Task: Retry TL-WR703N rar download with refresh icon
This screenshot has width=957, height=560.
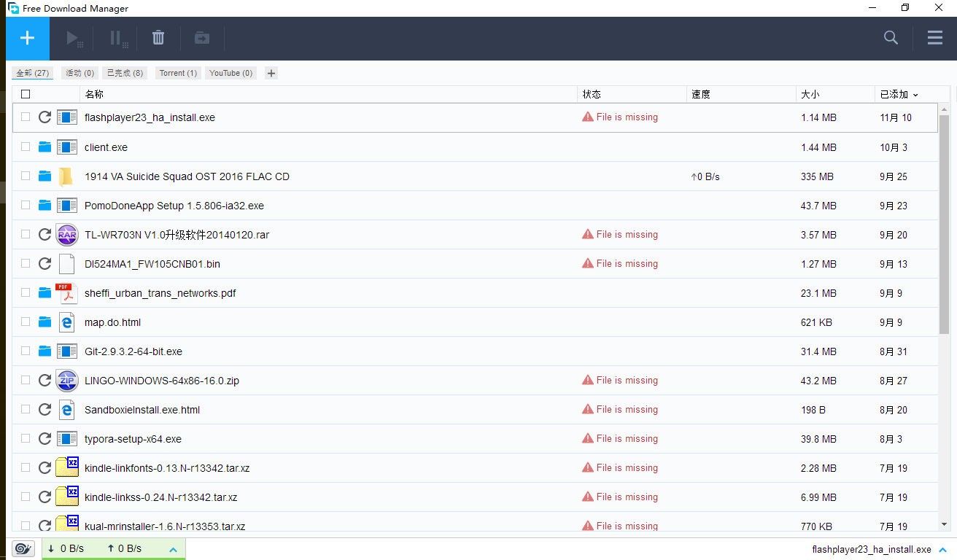Action: [x=44, y=235]
